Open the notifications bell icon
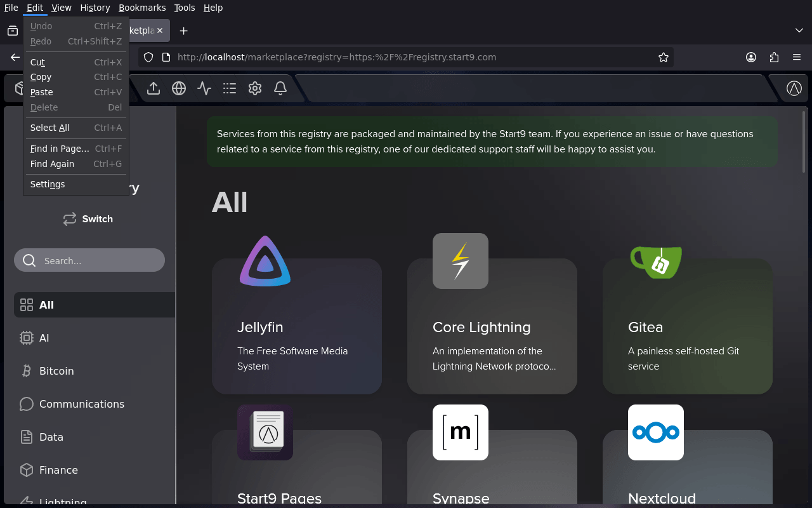Screen dimensions: 812x508 280,88
